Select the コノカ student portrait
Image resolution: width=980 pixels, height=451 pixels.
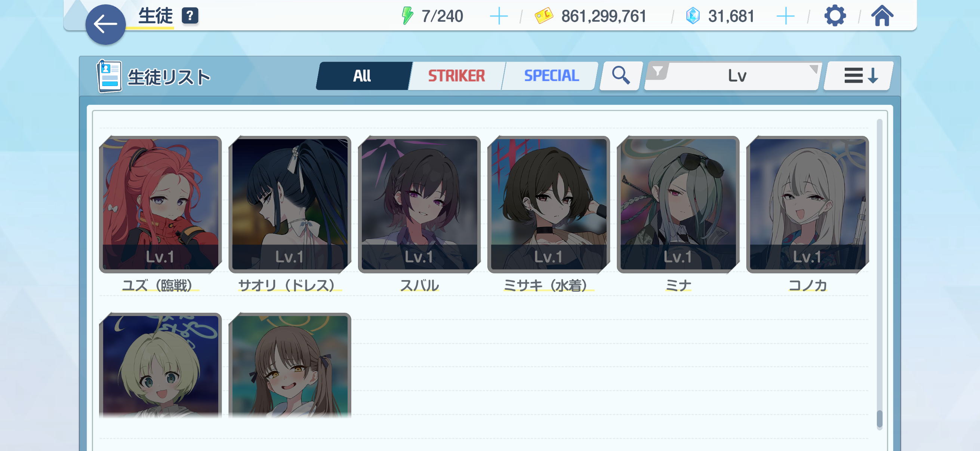click(x=807, y=204)
